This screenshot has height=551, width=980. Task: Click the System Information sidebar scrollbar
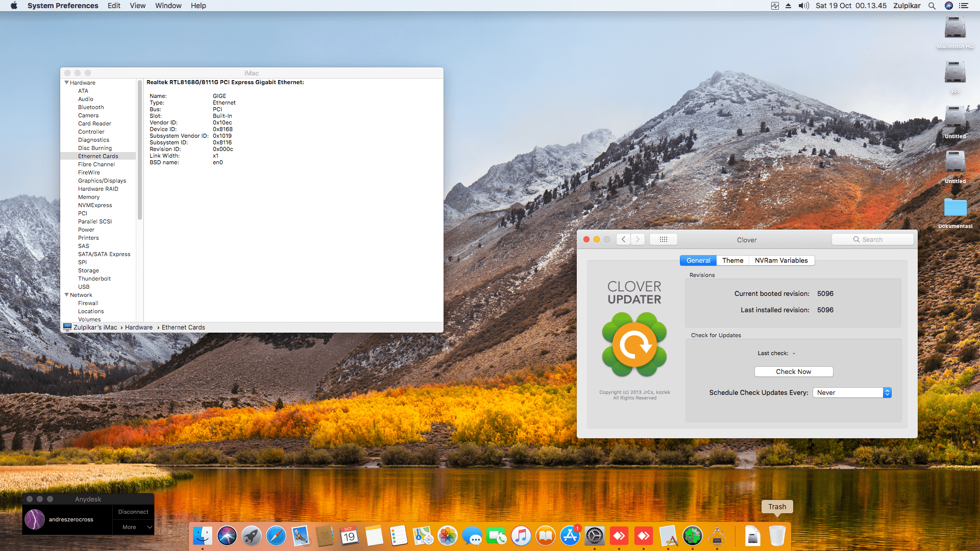[x=140, y=151]
